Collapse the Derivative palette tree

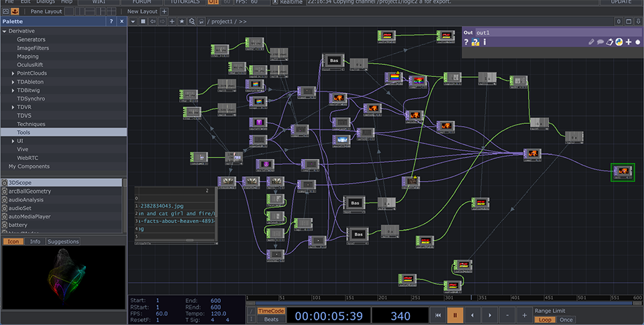point(4,31)
